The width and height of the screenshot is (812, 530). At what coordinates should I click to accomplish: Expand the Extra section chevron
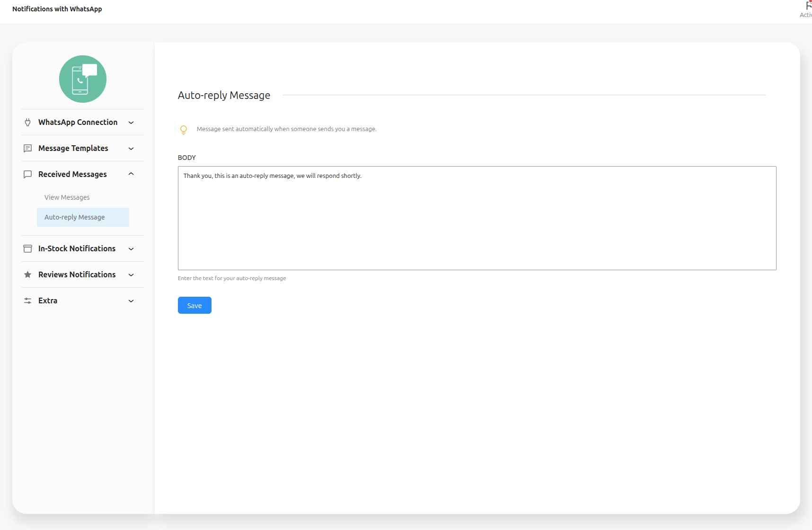tap(131, 301)
